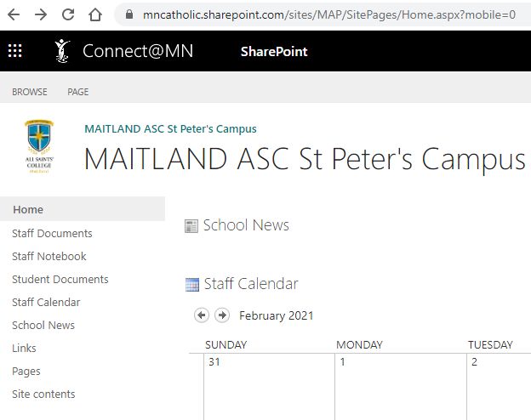Switch to the BROWSE ribbon tab
The image size is (531, 420).
[30, 92]
